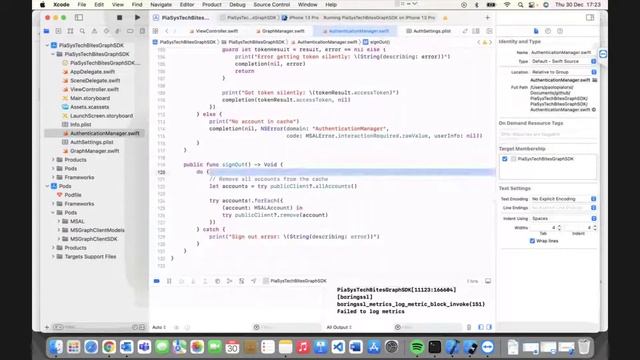Open the related items grid icon in editor

pyautogui.click(x=156, y=31)
